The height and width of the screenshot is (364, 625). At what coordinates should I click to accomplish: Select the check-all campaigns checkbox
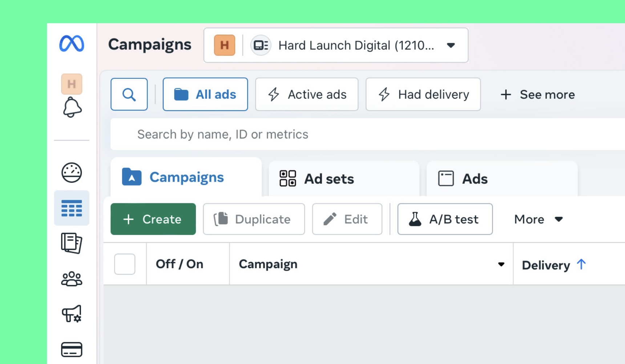(125, 264)
